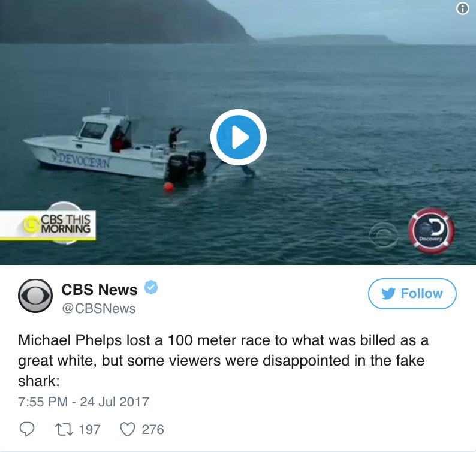Click the blue verified badge
This screenshot has height=452, width=476.
[151, 287]
